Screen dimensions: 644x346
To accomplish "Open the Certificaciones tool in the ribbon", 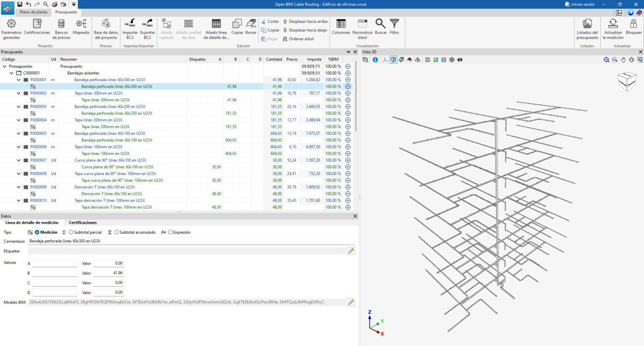I will pos(37,26).
